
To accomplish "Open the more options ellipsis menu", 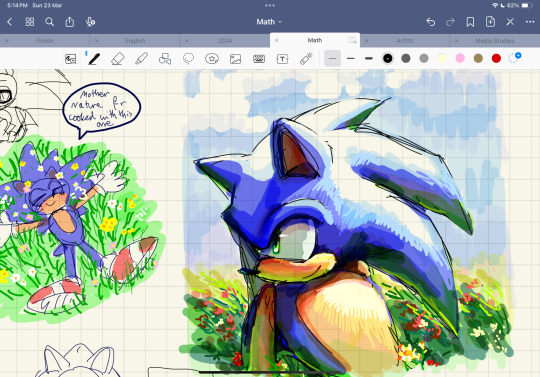I will click(530, 22).
